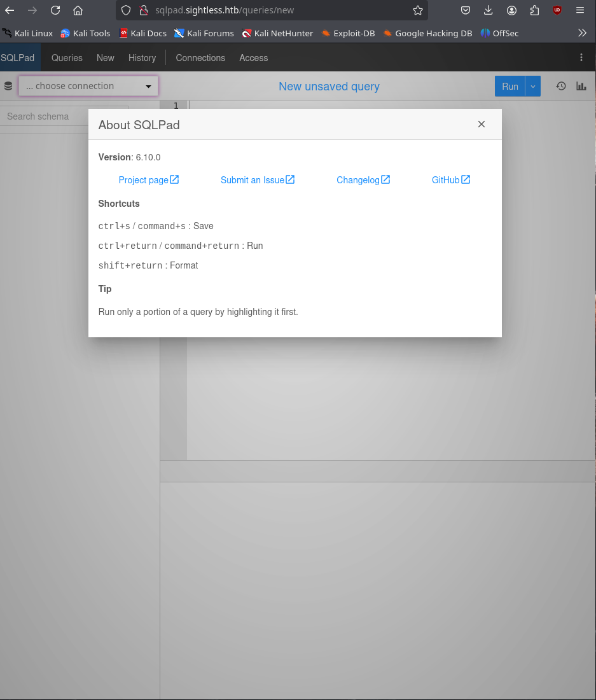The width and height of the screenshot is (596, 700).
Task: Click the version number 6.10.0
Action: point(148,157)
